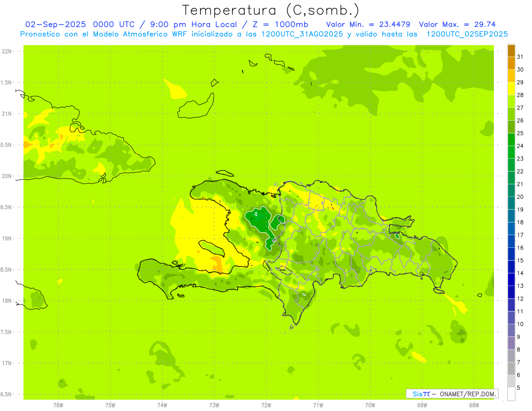Click the '9.5N' latitude axis label
This screenshot has width=532, height=411.
(x=7, y=207)
